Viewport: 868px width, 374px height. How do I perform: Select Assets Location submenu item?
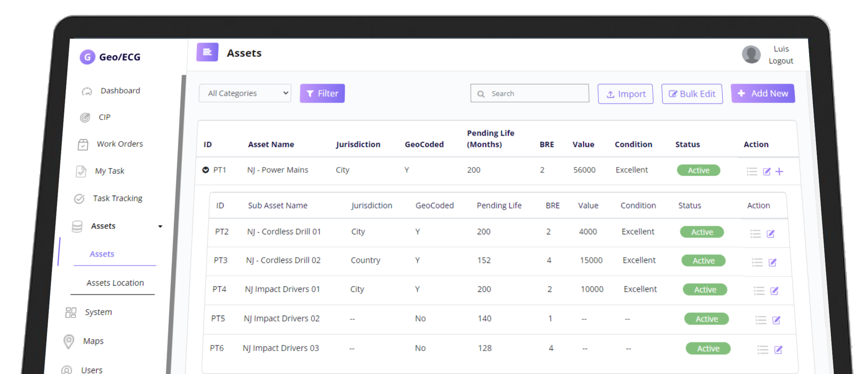(115, 283)
